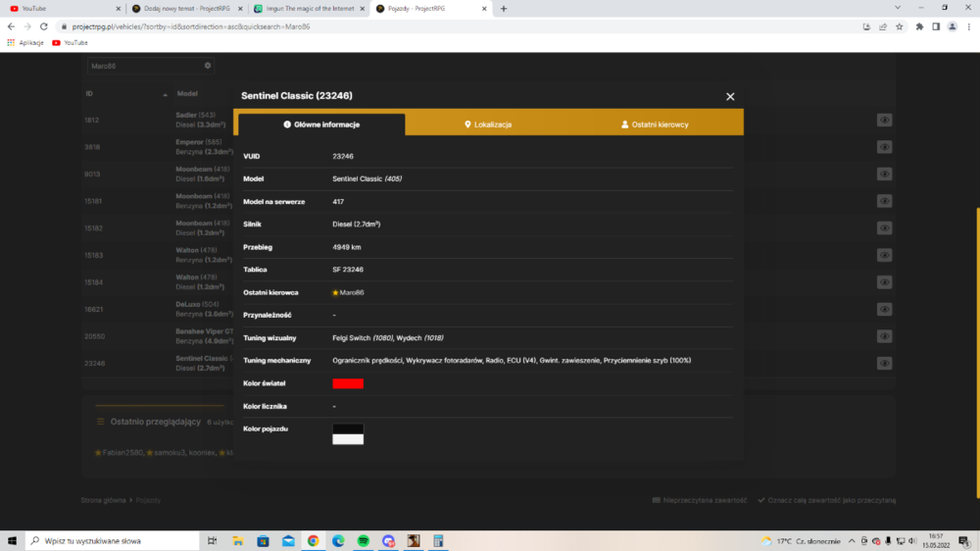Switch to the Lokalizacja tab
The image size is (980, 551).
tap(488, 125)
